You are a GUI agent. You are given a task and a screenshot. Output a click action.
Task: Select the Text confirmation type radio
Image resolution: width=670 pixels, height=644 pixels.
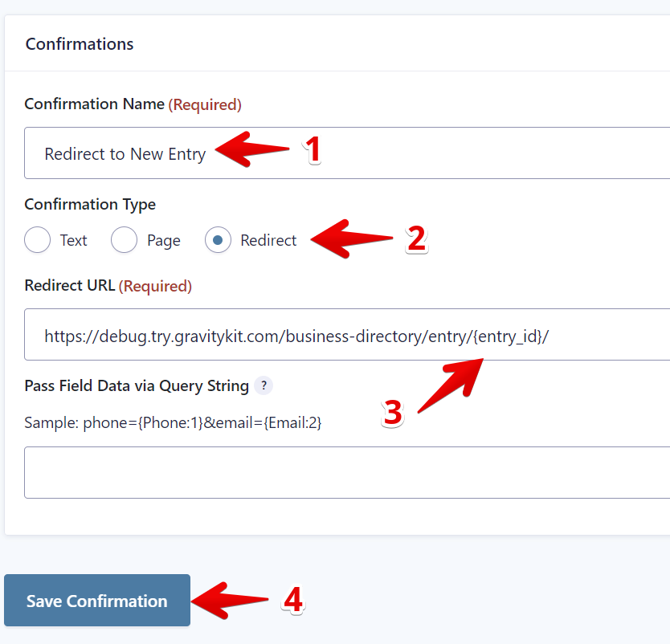pyautogui.click(x=38, y=240)
